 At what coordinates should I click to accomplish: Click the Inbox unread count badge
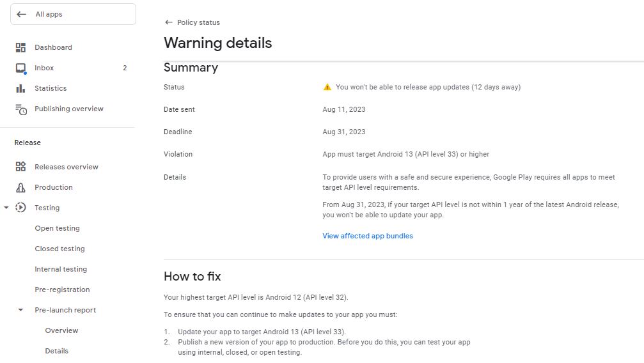125,68
